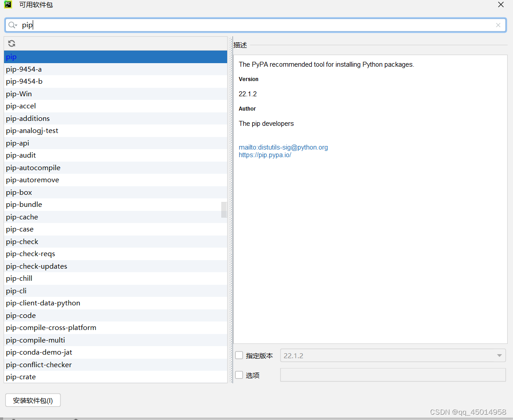Click the version text 22.1.2 in description
This screenshot has width=513, height=420.
[248, 94]
